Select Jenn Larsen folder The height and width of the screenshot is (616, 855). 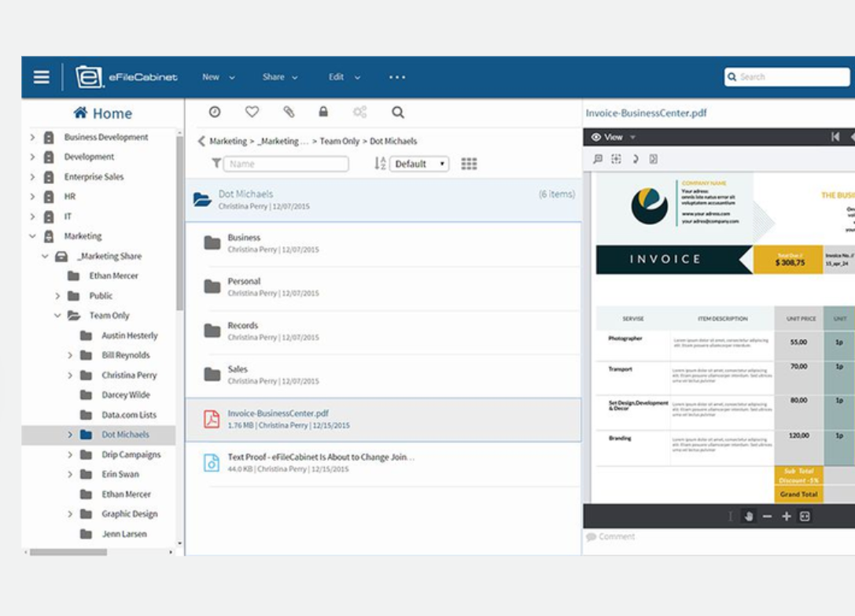tap(123, 533)
